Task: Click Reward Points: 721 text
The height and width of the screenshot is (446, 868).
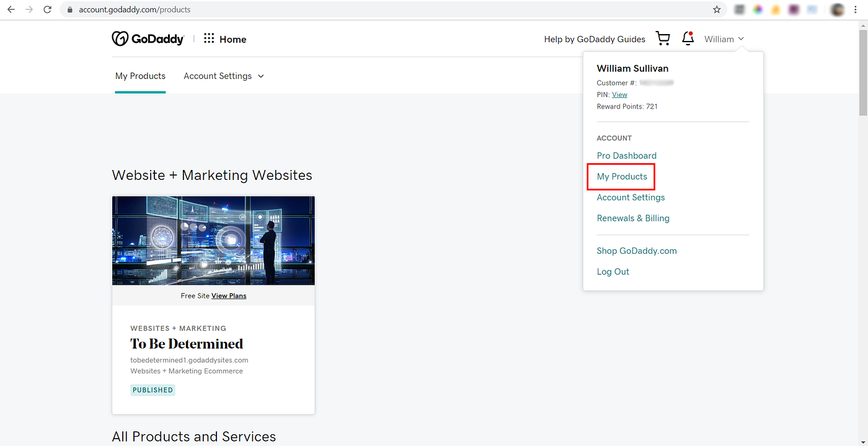Action: point(627,107)
